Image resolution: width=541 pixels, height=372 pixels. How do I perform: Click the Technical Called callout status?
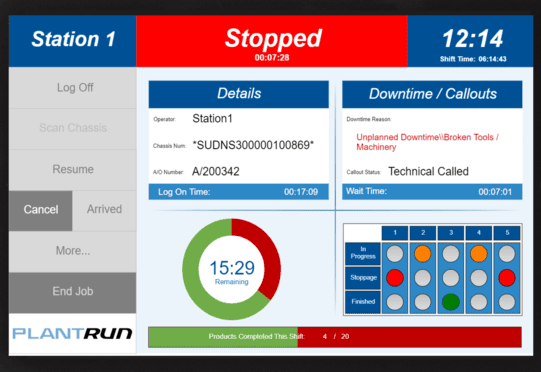[428, 172]
